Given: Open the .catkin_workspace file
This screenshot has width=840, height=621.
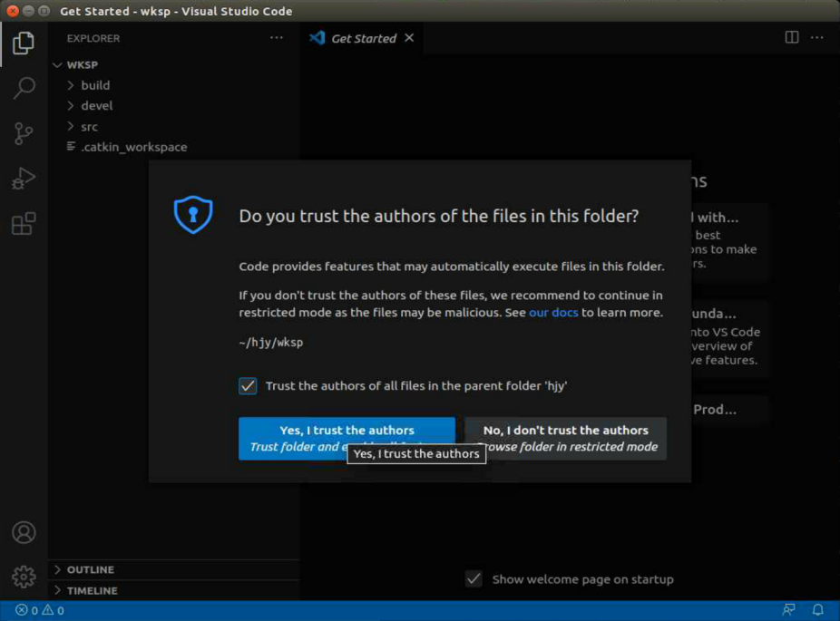Looking at the screenshot, I should pyautogui.click(x=134, y=147).
